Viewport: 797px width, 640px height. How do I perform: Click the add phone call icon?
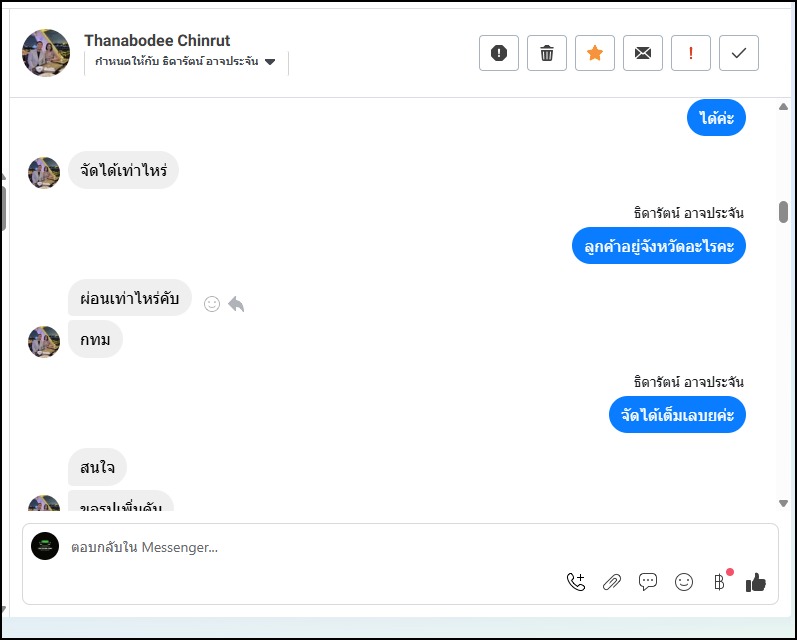coord(576,582)
